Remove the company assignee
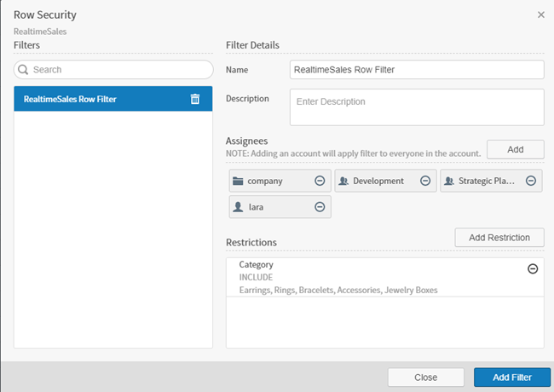 [320, 181]
